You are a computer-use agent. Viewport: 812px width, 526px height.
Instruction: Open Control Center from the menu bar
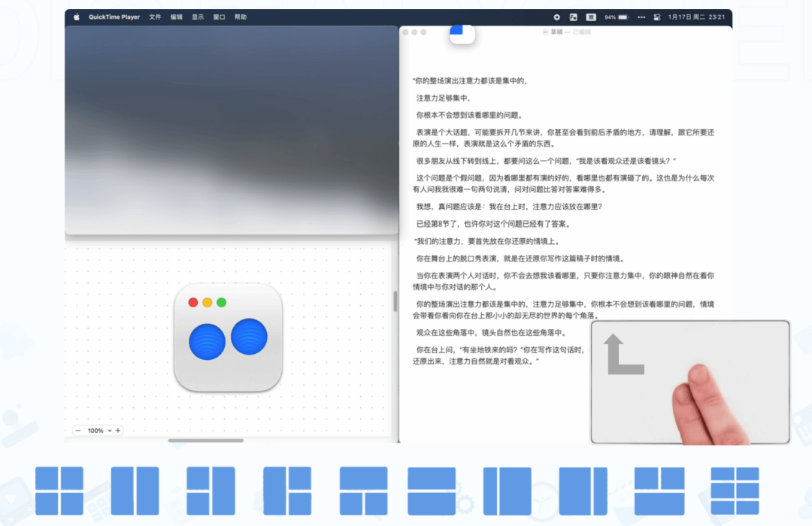[656, 17]
